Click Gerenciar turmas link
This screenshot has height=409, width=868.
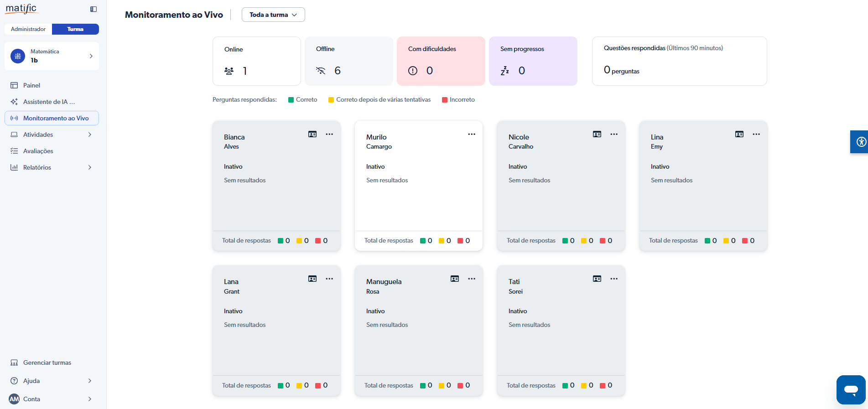(x=47, y=362)
